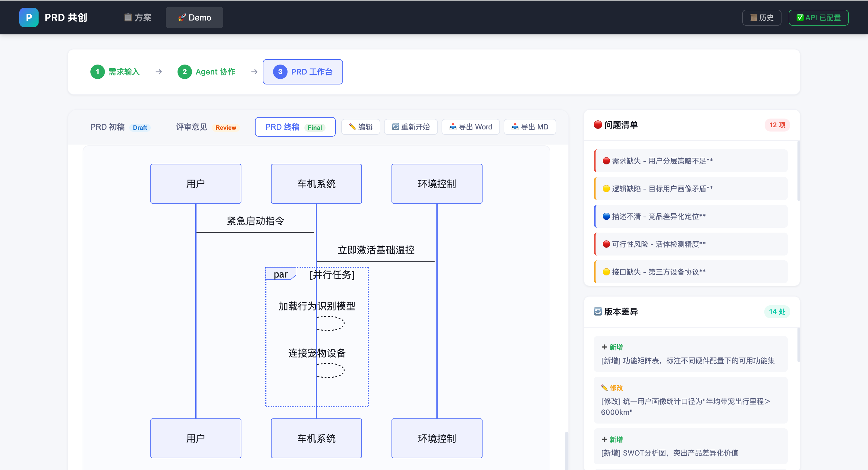
Task: Open diff entry 统一用户画像统计口径
Action: point(691,400)
